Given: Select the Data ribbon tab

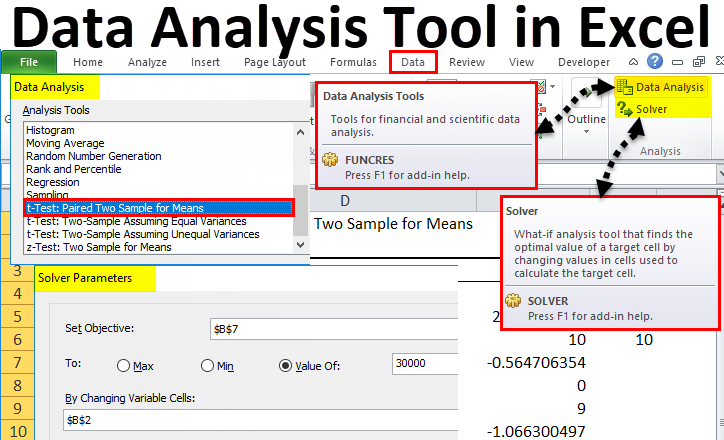Looking at the screenshot, I should click(413, 62).
